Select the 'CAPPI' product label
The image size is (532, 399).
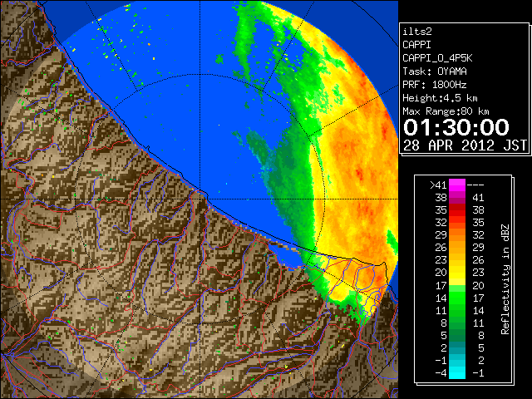click(x=416, y=45)
